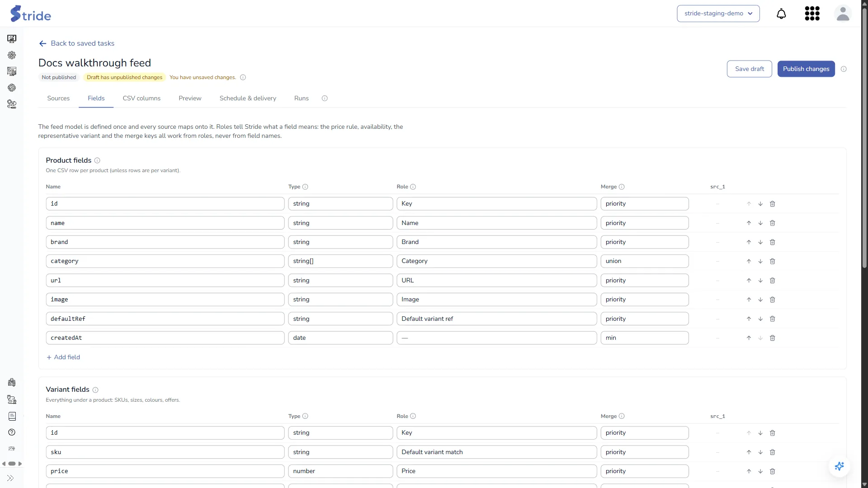Move the variant price field down
Screen dimensions: 868x488
click(760, 471)
